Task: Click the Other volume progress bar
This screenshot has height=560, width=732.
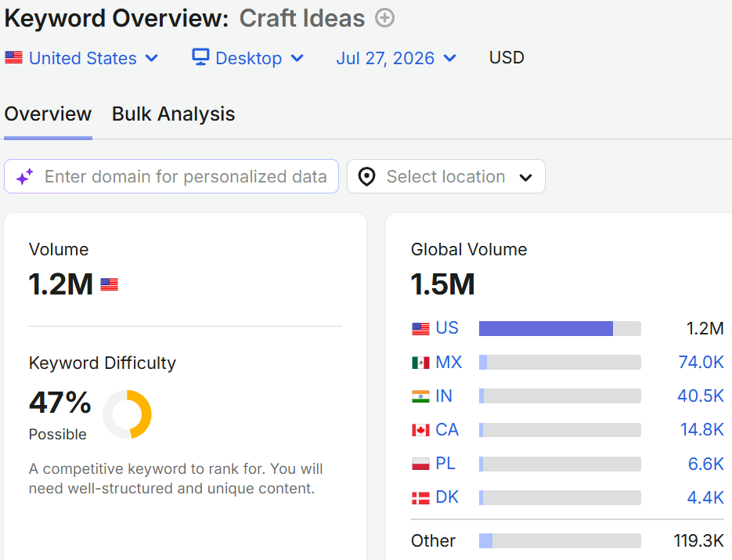Action: (x=560, y=541)
